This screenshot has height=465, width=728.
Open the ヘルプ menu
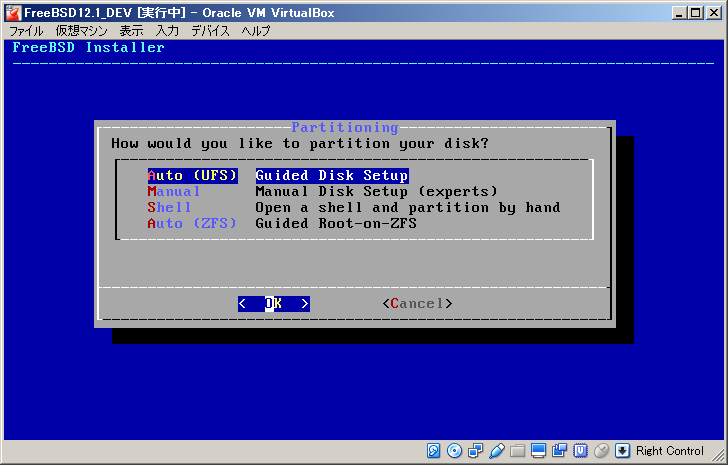click(256, 31)
